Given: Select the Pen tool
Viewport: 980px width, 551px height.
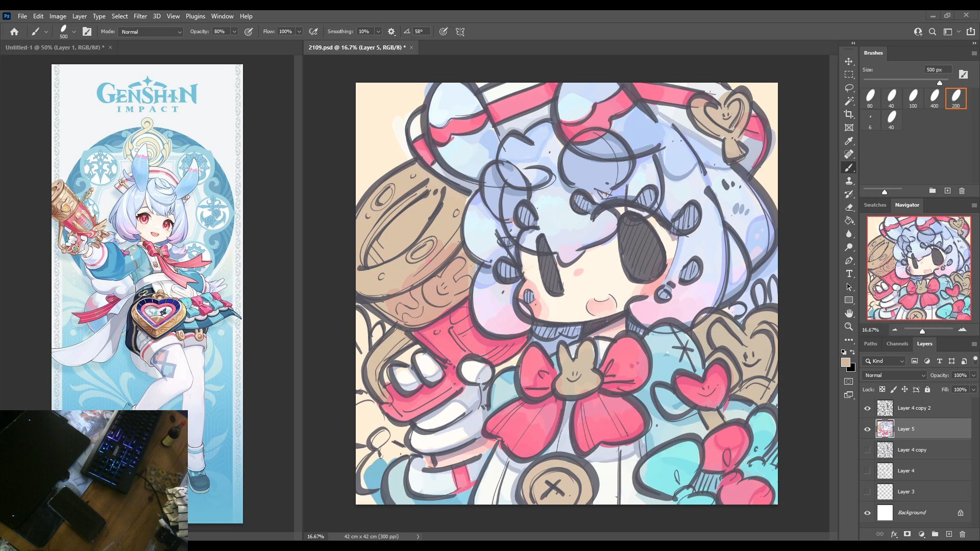Looking at the screenshot, I should click(x=849, y=260).
